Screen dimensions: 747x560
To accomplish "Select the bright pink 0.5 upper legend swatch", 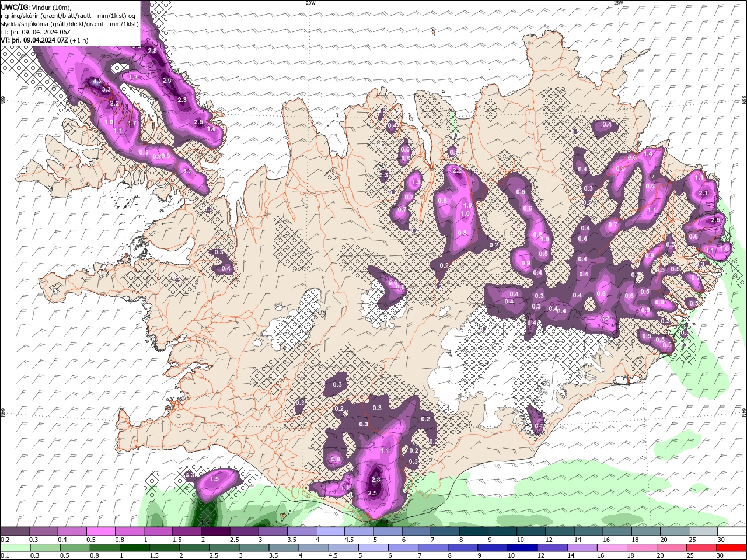I will coord(100,531).
